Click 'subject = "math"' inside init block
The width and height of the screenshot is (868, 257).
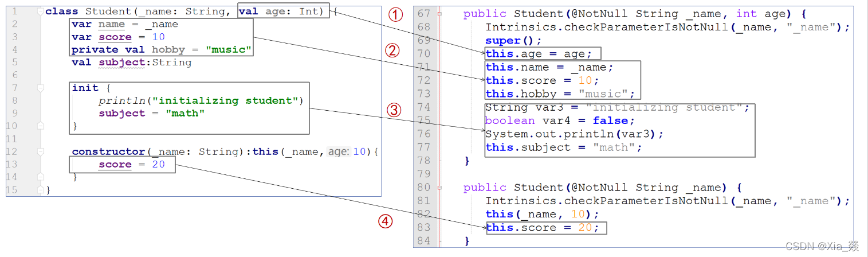pyautogui.click(x=152, y=114)
